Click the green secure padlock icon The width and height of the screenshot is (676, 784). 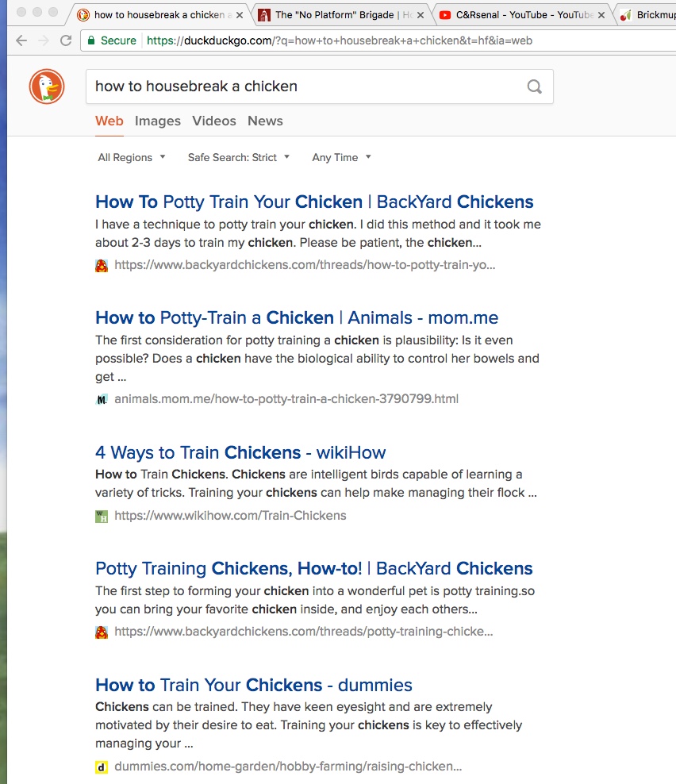[x=92, y=40]
